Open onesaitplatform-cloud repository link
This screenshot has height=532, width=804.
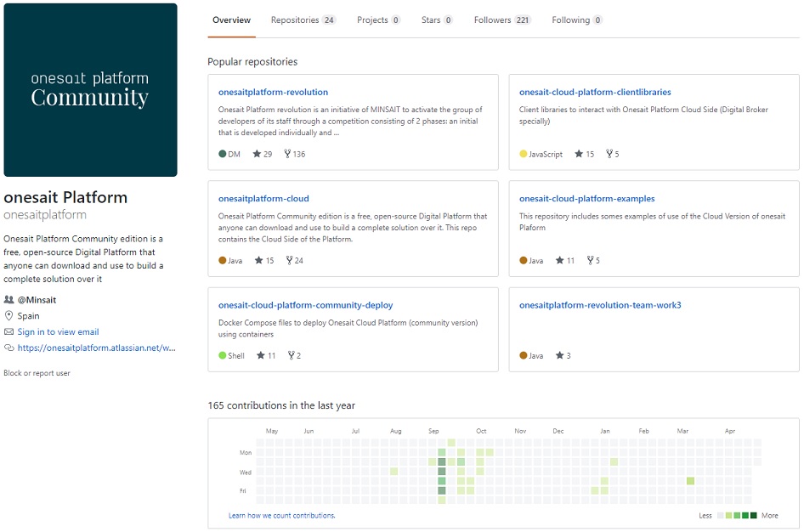[x=263, y=199]
